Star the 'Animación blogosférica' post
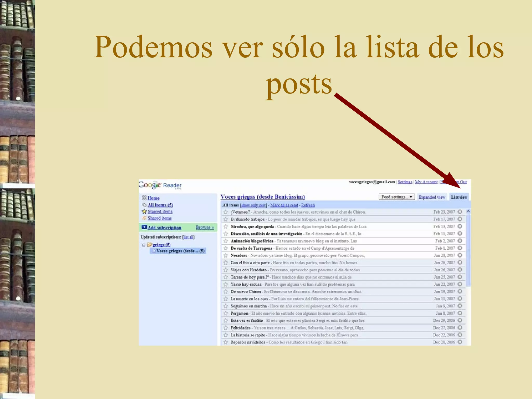Screen dimensions: 532x399 pos(226,241)
